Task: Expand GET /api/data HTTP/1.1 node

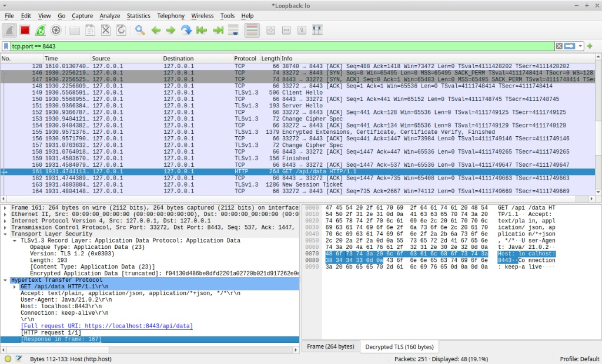Action: click(x=15, y=287)
